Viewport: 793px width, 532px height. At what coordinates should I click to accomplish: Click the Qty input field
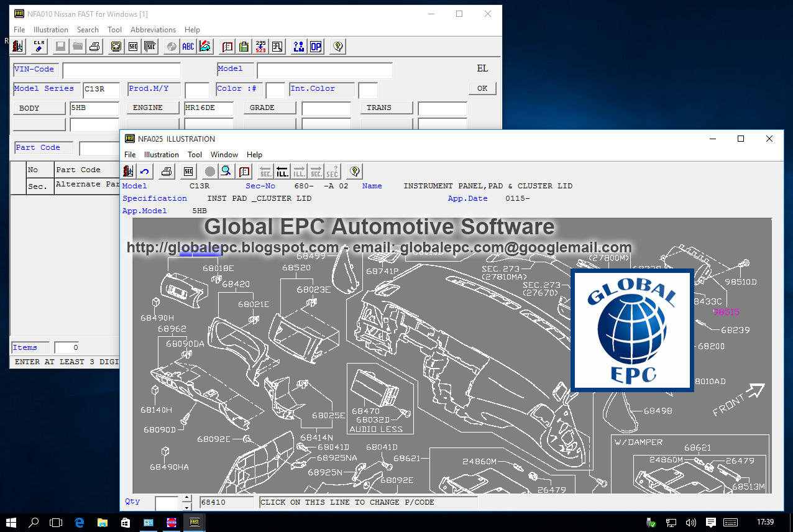(167, 503)
